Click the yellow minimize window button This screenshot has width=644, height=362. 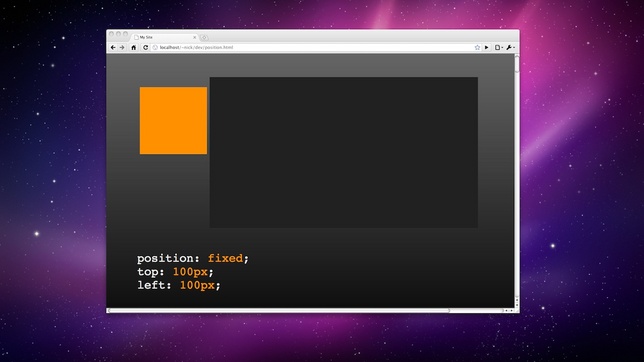pyautogui.click(x=118, y=34)
